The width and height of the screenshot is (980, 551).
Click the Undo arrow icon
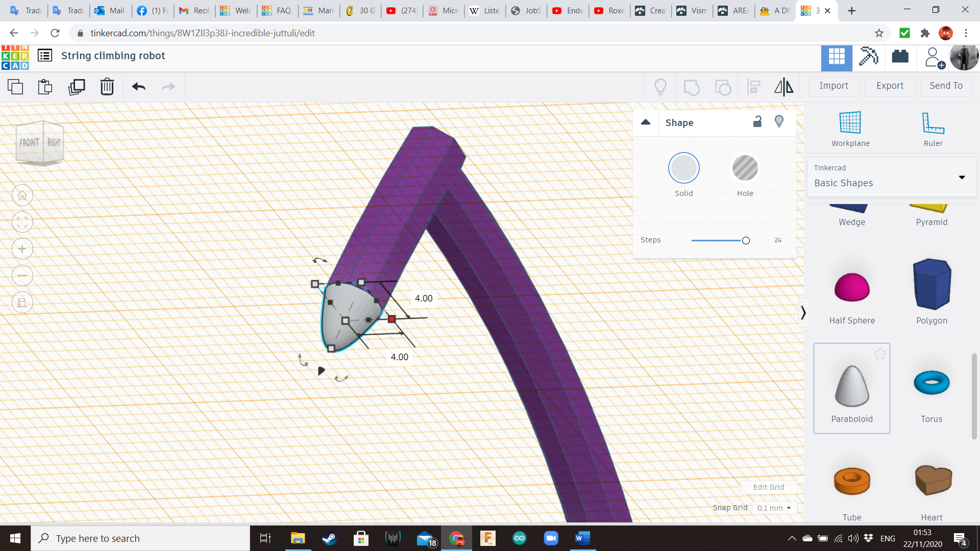[x=139, y=87]
